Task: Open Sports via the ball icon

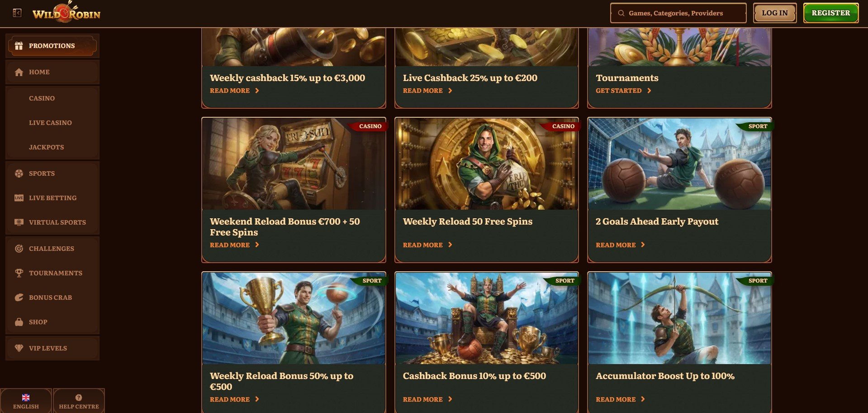Action: (19, 173)
